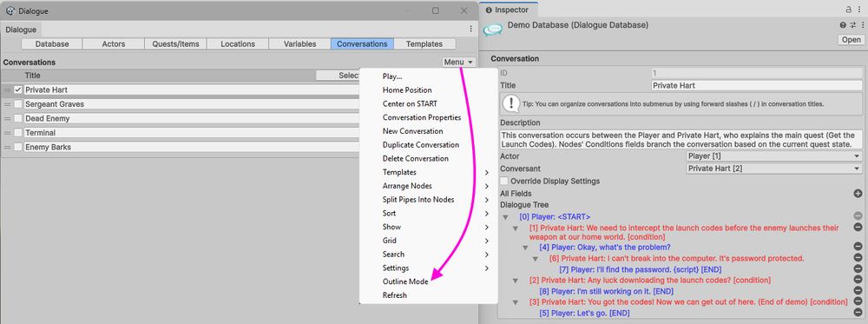Switch to the Database tab
This screenshot has width=868, height=324.
(x=52, y=43)
